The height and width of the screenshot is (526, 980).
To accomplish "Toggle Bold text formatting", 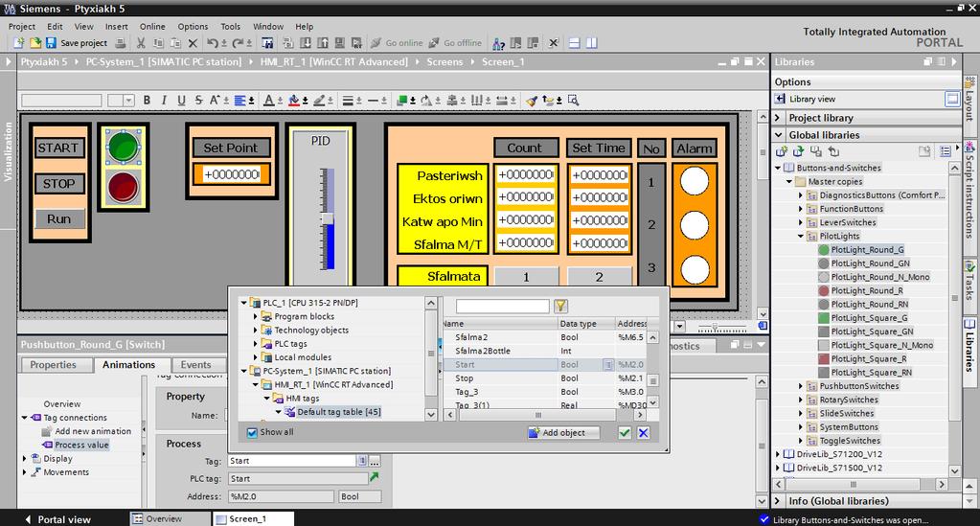I will [147, 100].
